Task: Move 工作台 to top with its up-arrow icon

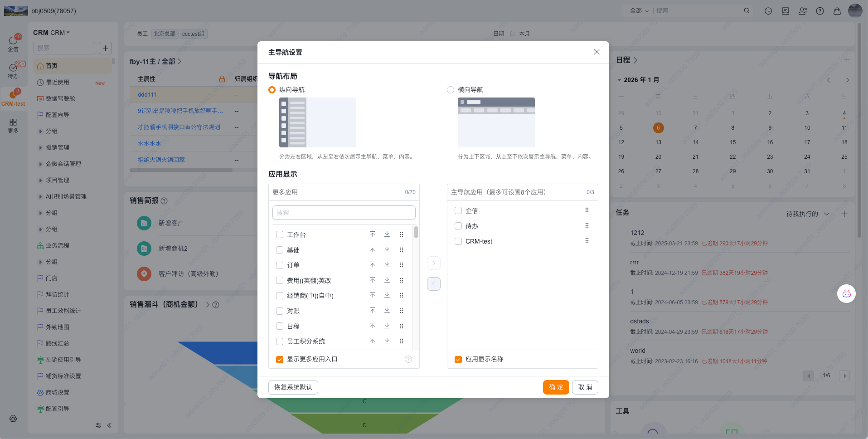Action: pos(373,234)
